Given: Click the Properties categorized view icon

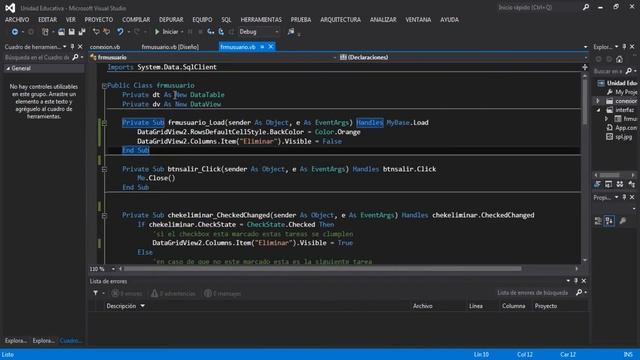Looking at the screenshot, I should [598, 221].
